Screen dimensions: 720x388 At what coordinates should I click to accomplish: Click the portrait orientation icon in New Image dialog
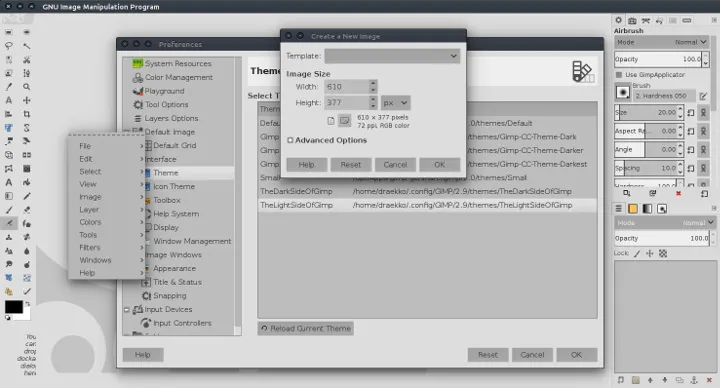click(x=331, y=121)
